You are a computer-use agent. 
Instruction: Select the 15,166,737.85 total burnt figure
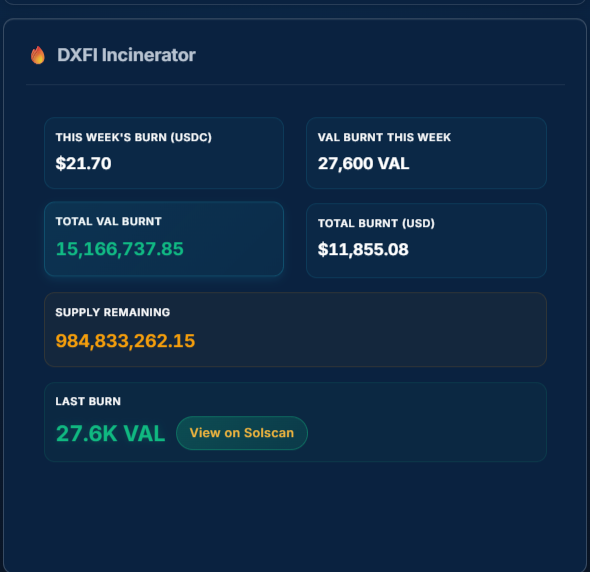coord(120,249)
